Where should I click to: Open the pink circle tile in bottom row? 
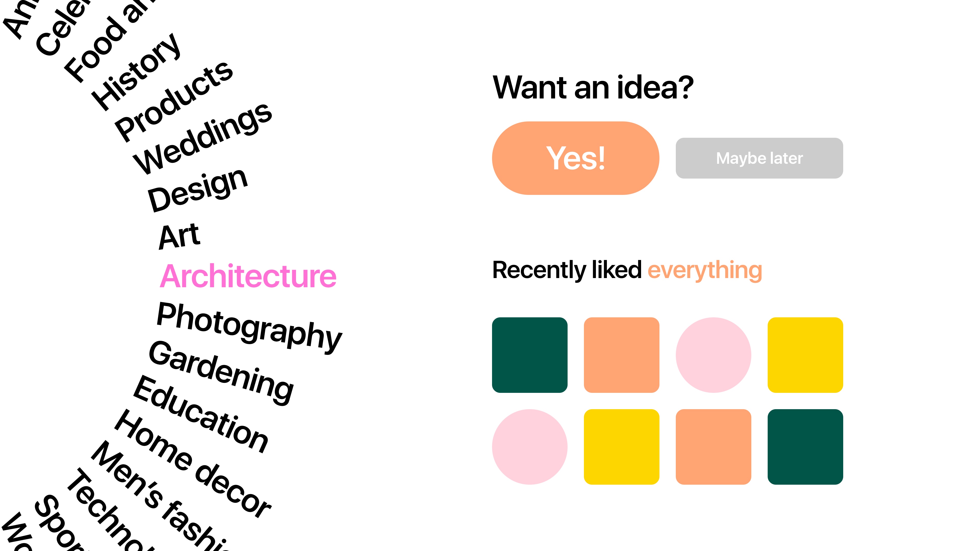[530, 447]
